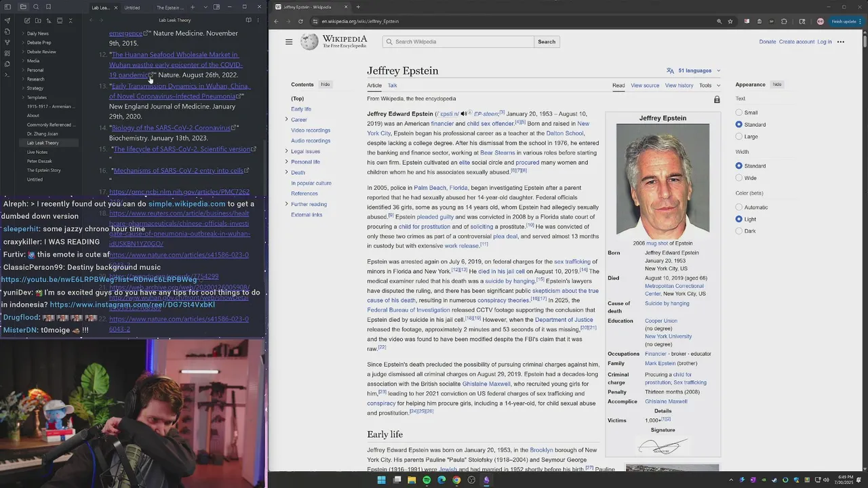Select Wide width radio

coord(739,178)
